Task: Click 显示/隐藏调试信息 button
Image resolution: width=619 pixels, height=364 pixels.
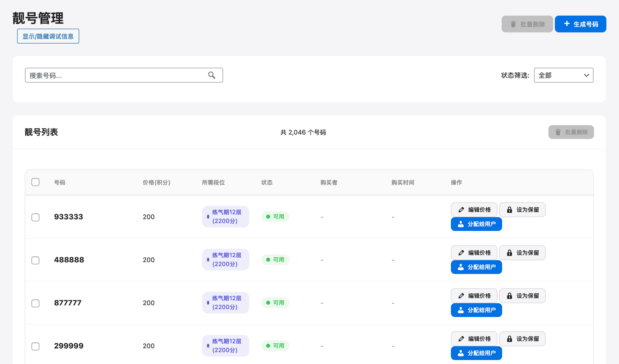Action: point(48,36)
